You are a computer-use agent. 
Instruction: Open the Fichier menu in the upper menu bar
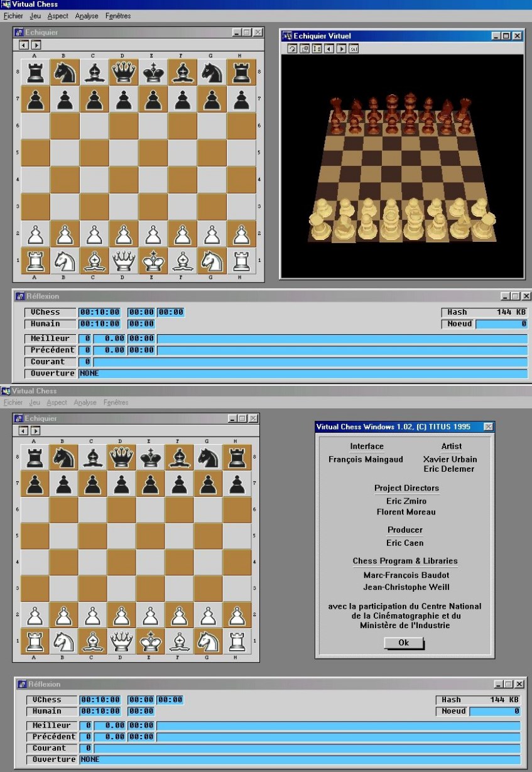click(13, 16)
